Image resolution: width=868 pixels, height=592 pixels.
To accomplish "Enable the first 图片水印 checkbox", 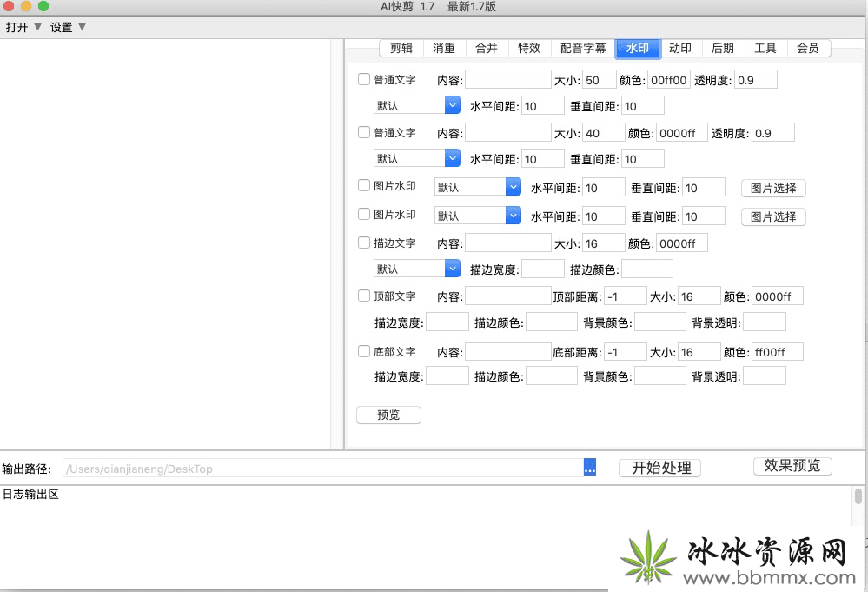I will (365, 186).
